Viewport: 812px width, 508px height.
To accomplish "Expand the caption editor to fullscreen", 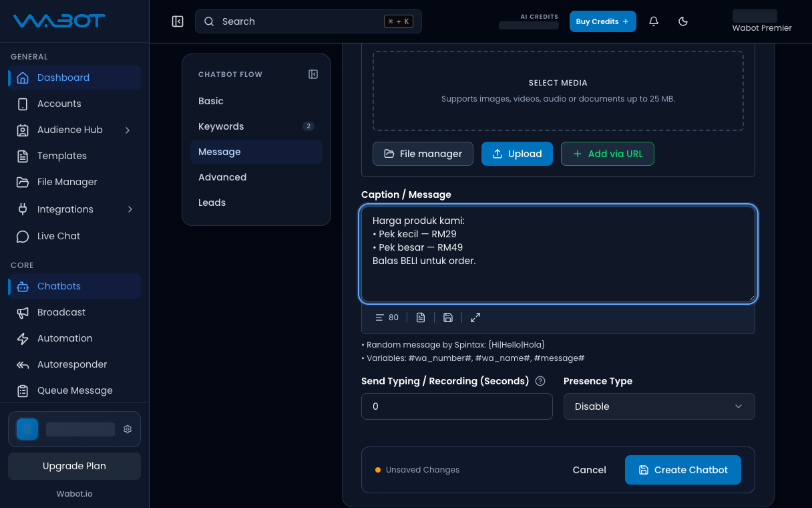I will point(475,317).
